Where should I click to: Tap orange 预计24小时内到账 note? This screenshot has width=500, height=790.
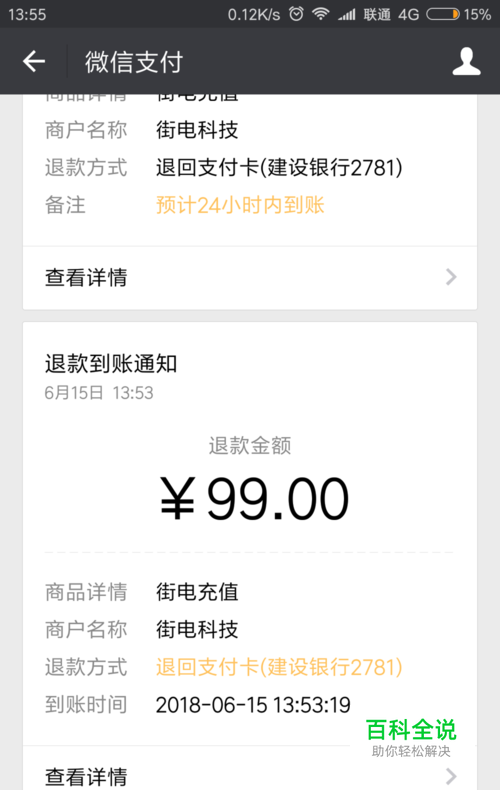[x=240, y=205]
